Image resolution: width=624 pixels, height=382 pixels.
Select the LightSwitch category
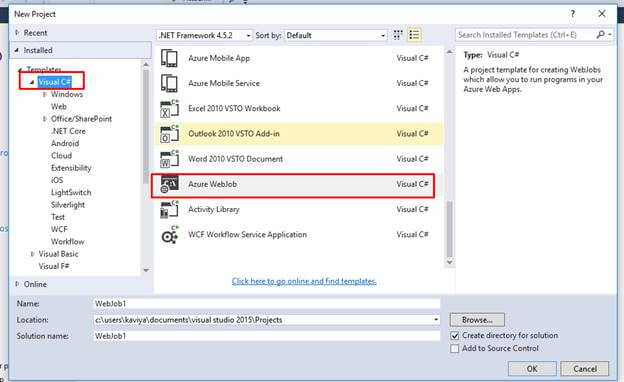tap(71, 193)
